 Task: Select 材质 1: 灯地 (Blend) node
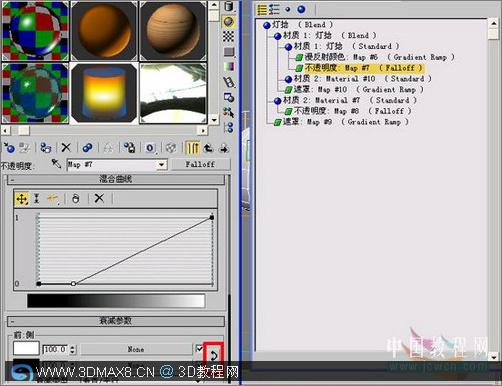[x=326, y=35]
